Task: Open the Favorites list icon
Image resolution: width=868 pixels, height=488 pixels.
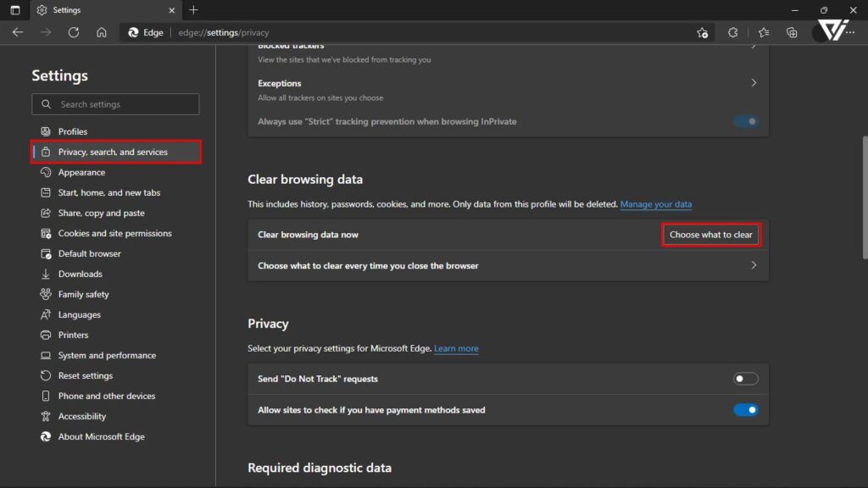Action: pos(764,33)
